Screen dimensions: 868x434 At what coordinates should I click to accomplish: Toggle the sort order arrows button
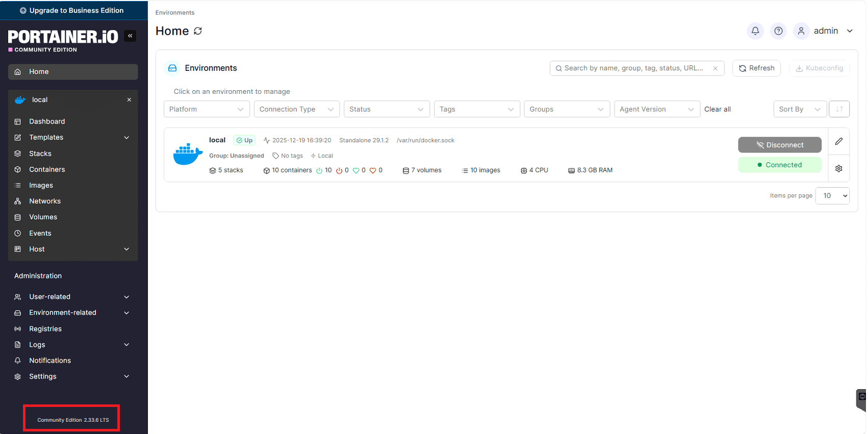click(839, 109)
